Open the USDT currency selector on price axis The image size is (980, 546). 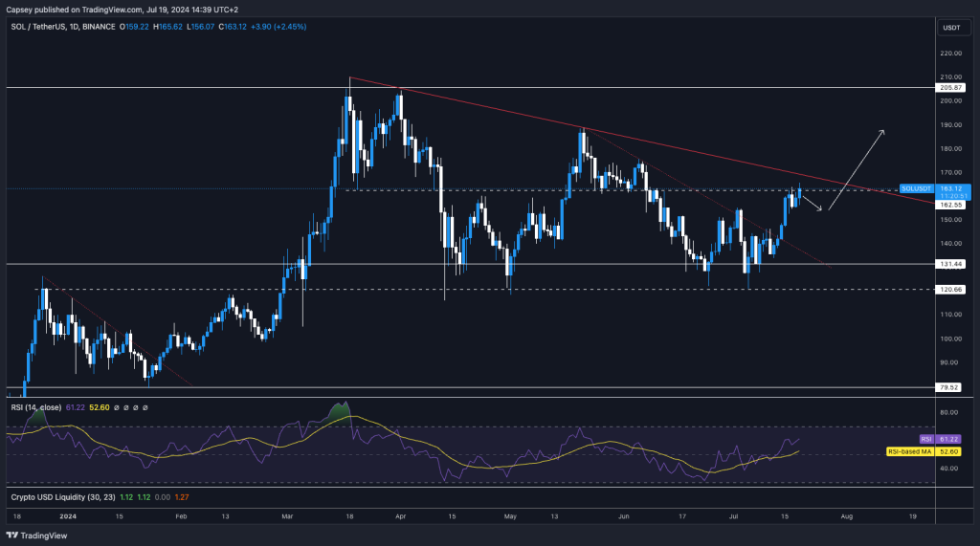click(x=951, y=27)
